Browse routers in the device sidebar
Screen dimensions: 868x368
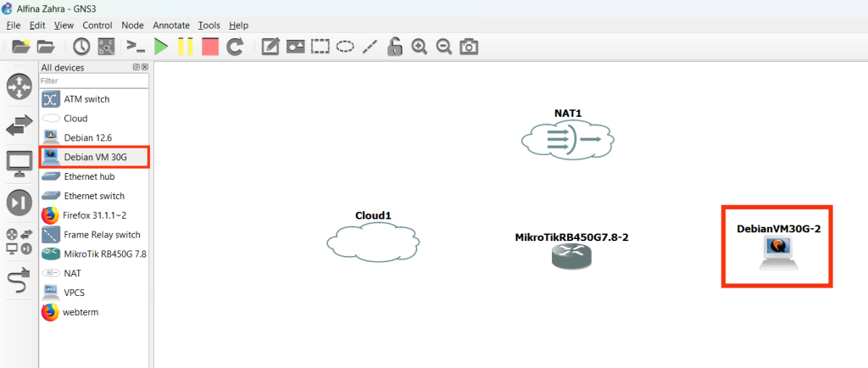pyautogui.click(x=19, y=87)
